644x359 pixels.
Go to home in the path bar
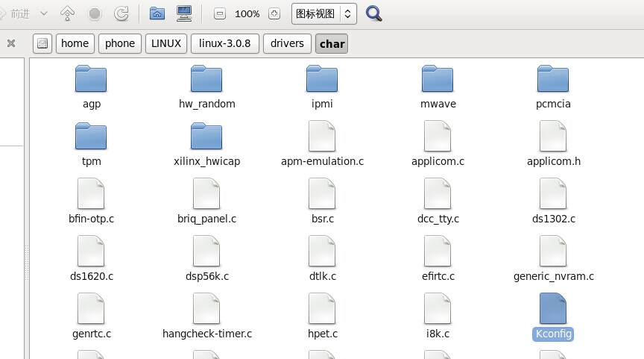pyautogui.click(x=75, y=43)
